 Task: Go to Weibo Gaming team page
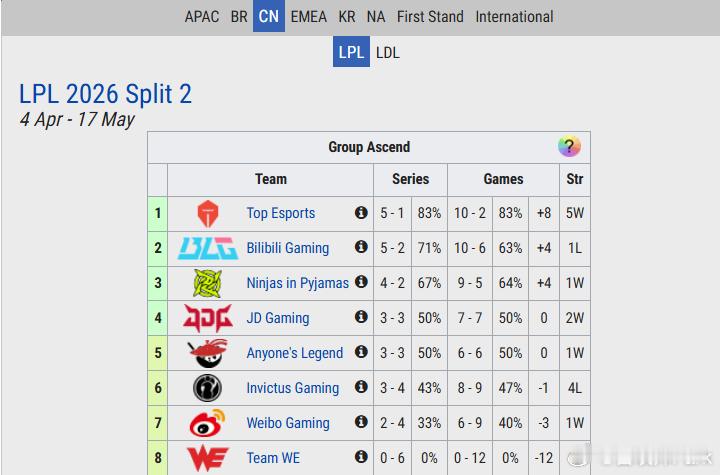point(288,423)
